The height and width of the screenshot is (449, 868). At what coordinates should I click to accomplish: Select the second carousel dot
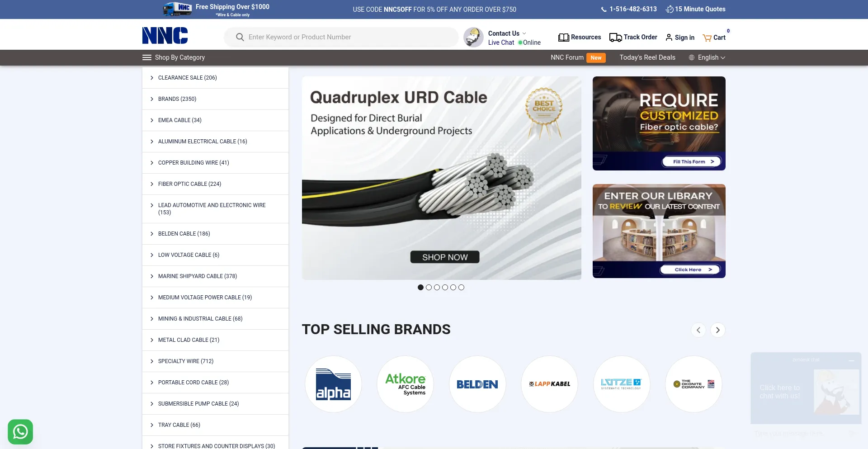tap(429, 287)
